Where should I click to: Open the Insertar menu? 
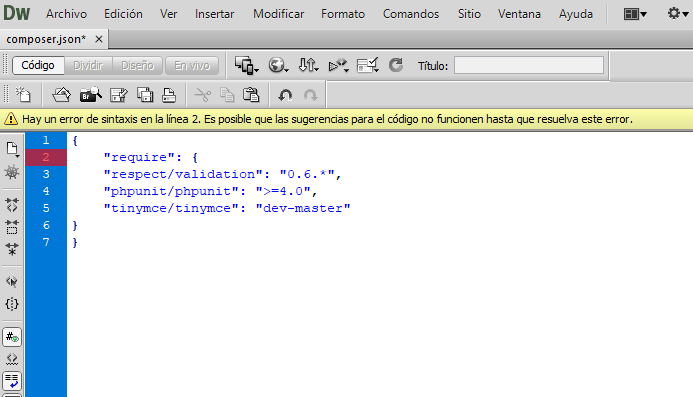[x=214, y=14]
